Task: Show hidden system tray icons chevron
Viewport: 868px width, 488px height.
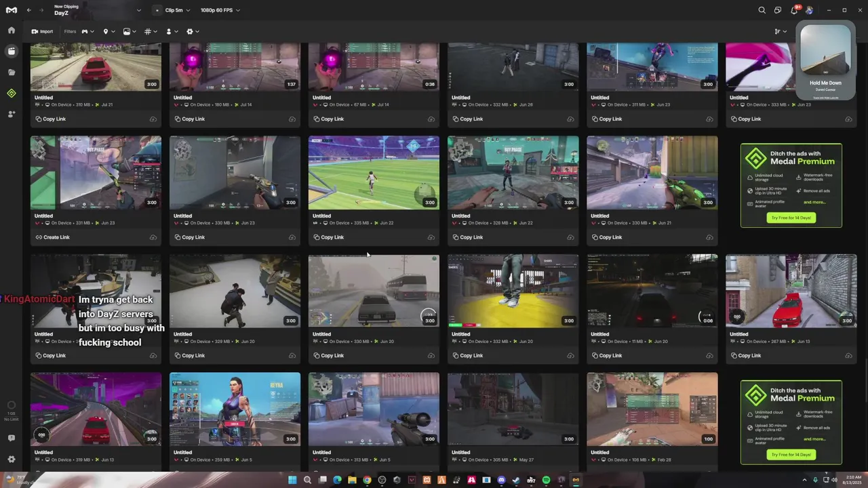Action: [x=804, y=481]
